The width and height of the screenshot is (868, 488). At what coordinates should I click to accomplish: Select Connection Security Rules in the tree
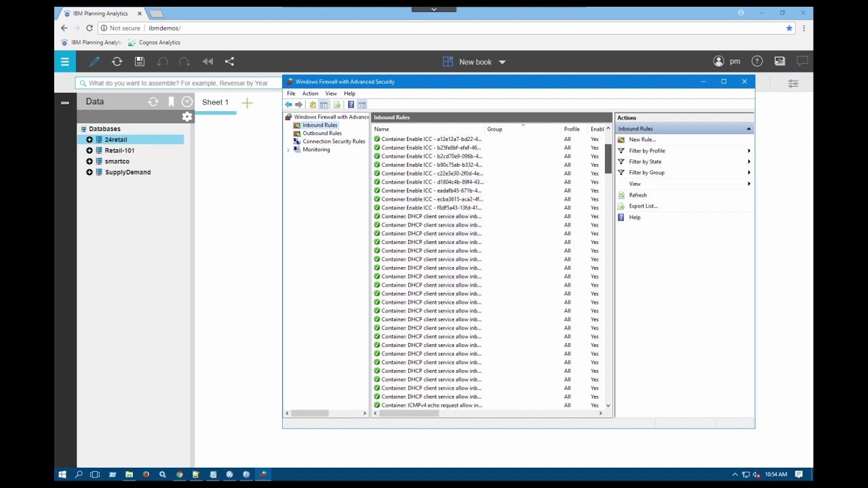pos(334,142)
